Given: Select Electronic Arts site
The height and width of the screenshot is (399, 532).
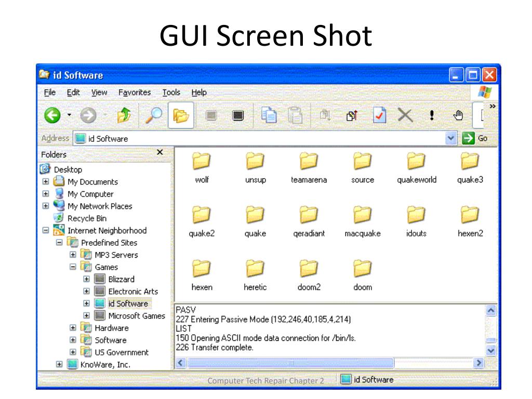Looking at the screenshot, I should tap(133, 291).
